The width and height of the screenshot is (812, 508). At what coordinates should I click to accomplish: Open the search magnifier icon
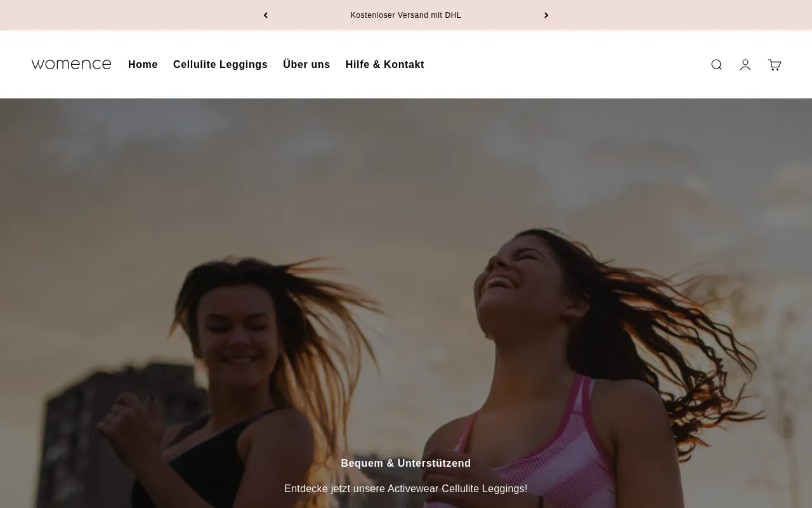coord(716,65)
